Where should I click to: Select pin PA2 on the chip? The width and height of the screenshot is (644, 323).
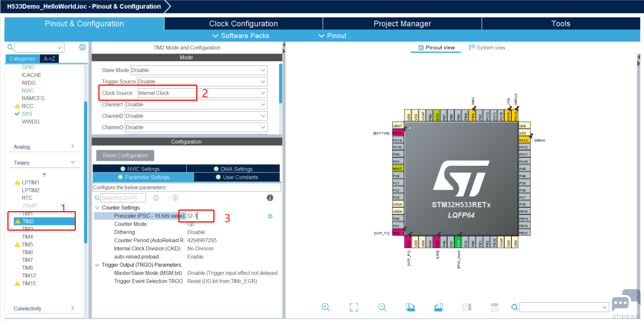pos(398,233)
